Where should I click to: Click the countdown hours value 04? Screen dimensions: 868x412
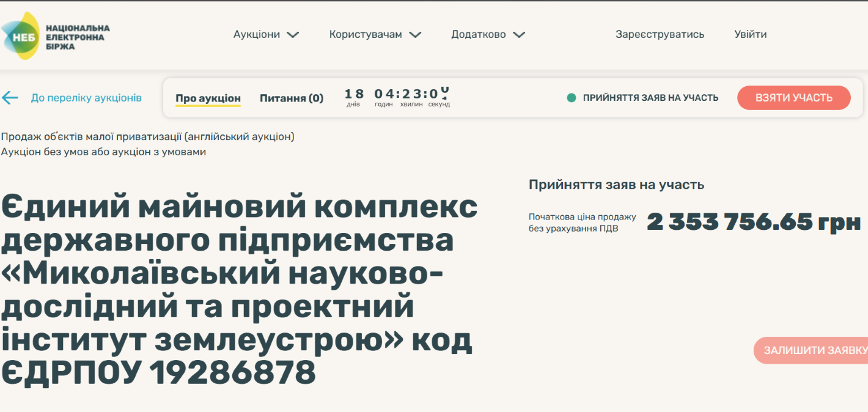tap(384, 94)
